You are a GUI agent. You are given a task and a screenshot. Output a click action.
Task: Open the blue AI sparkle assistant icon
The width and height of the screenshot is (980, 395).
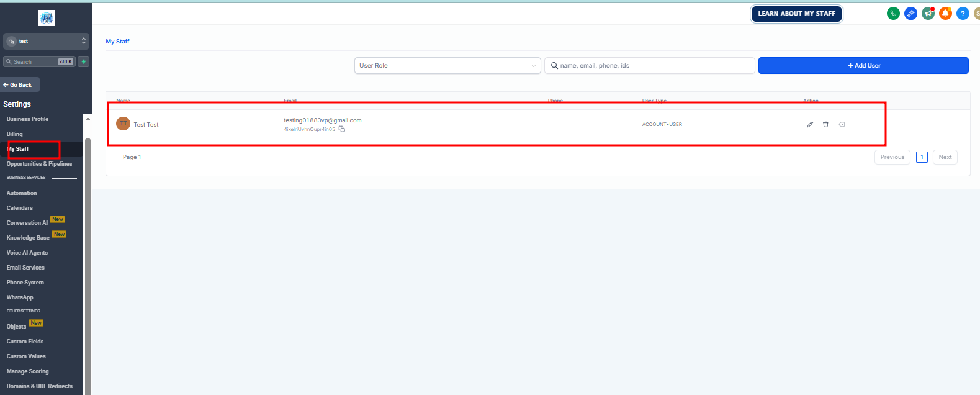pos(910,13)
